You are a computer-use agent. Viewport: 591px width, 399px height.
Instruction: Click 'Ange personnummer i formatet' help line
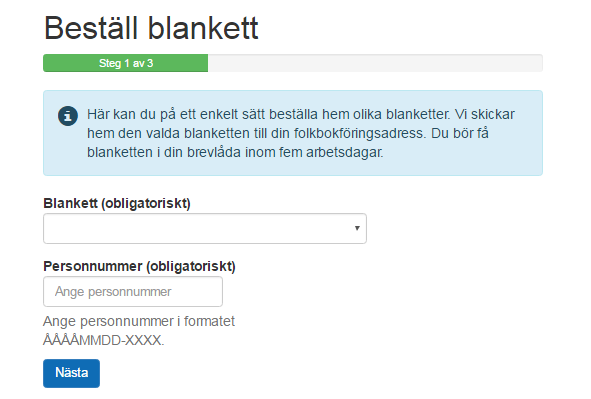click(x=139, y=321)
